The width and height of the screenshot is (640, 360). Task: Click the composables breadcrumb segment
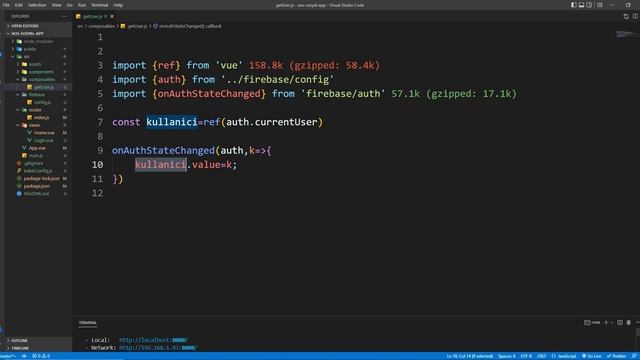tap(101, 26)
